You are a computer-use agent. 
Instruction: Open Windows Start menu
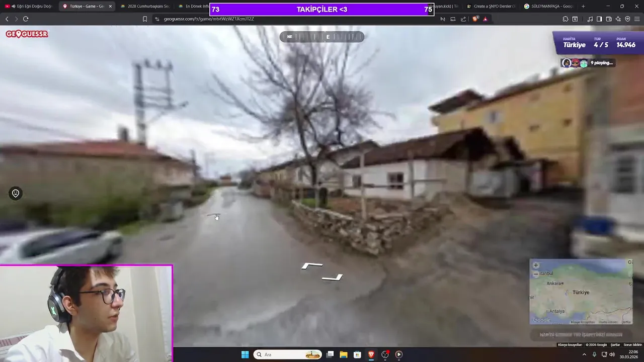click(x=245, y=354)
